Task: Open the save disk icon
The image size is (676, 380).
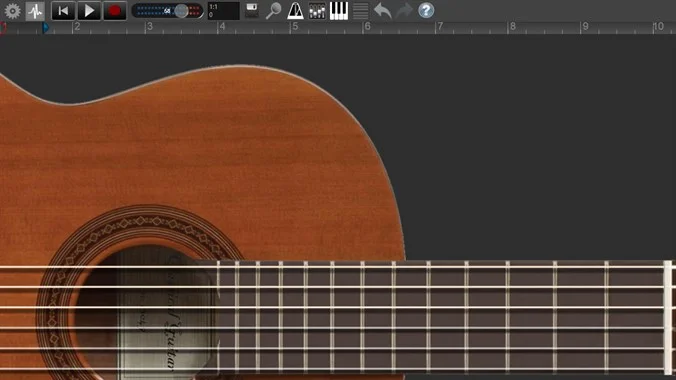Action: click(x=252, y=10)
